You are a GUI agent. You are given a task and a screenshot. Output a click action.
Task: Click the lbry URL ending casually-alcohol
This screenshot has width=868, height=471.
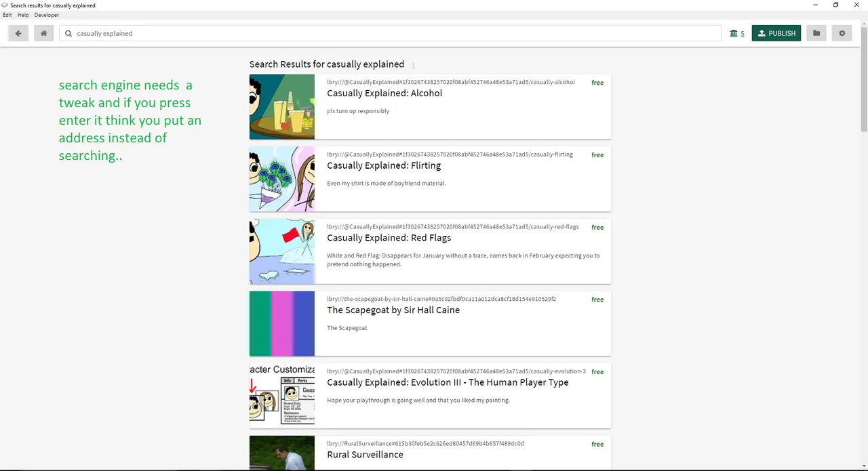click(x=451, y=82)
